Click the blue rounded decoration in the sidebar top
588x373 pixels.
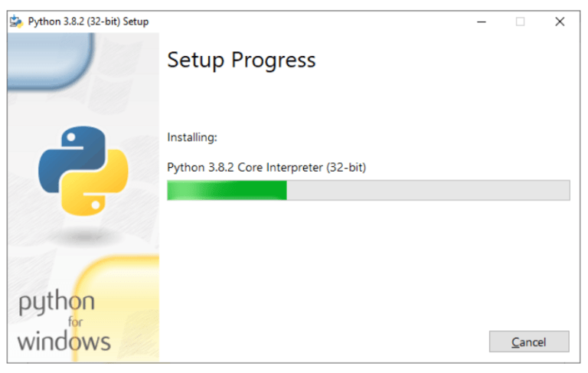(x=51, y=60)
